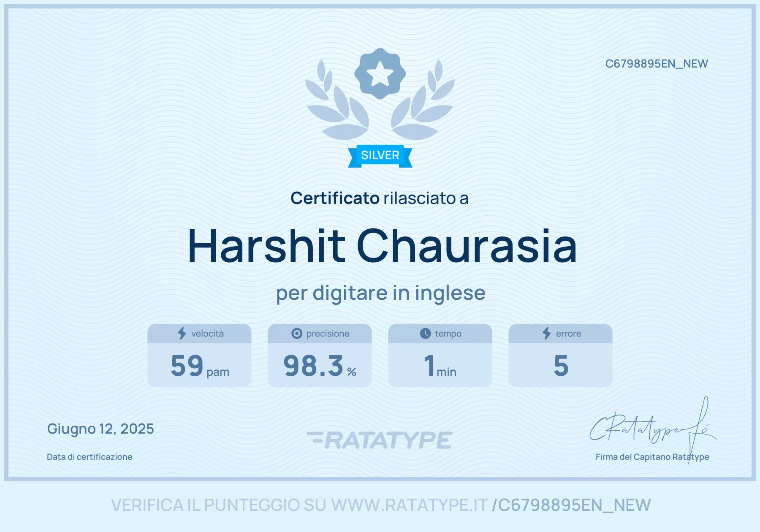Click the precisione label

pyautogui.click(x=328, y=334)
